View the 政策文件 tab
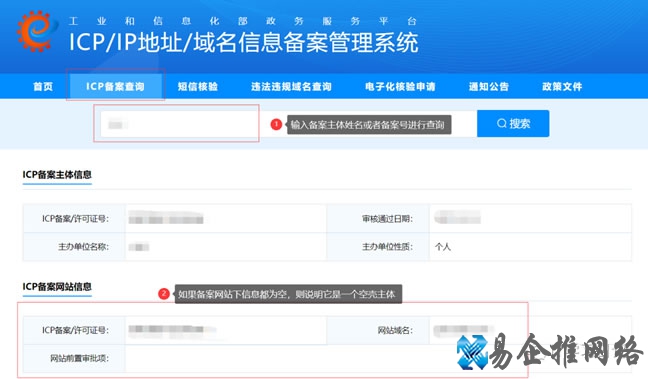 coord(562,86)
